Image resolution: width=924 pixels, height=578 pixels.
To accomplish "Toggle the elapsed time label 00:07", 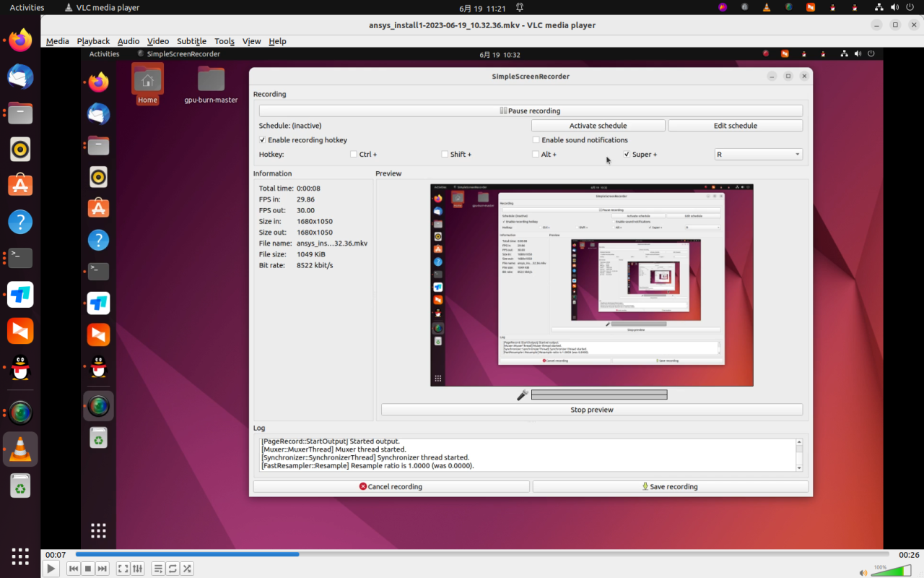I will (x=56, y=555).
